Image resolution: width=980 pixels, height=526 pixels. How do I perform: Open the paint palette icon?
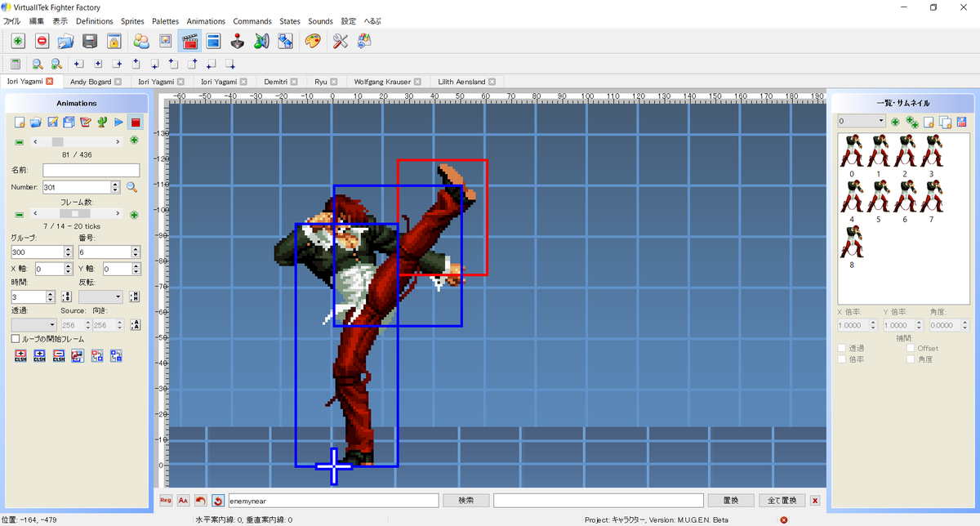pos(313,41)
